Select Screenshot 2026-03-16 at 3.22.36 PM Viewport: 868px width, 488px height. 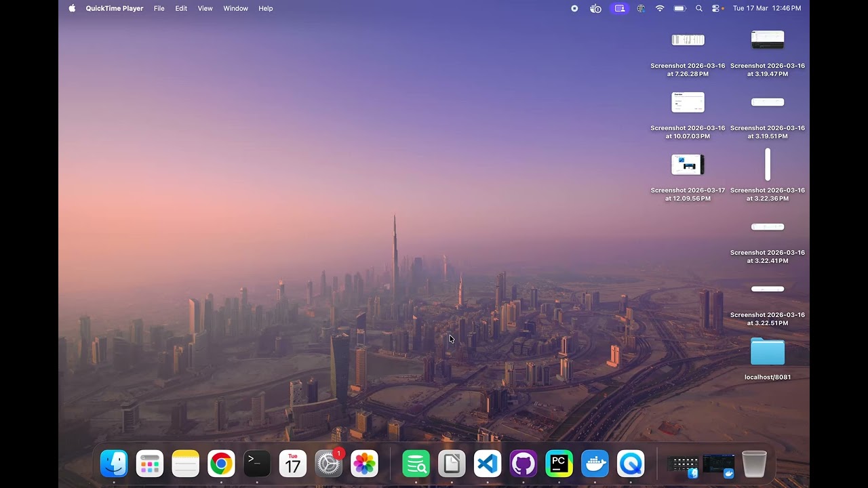coord(768,165)
